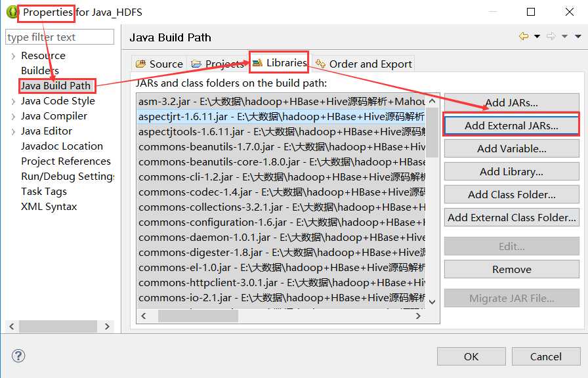The height and width of the screenshot is (378, 588).
Task: Select commons-codec-1.4.jar entry
Action: tap(282, 192)
